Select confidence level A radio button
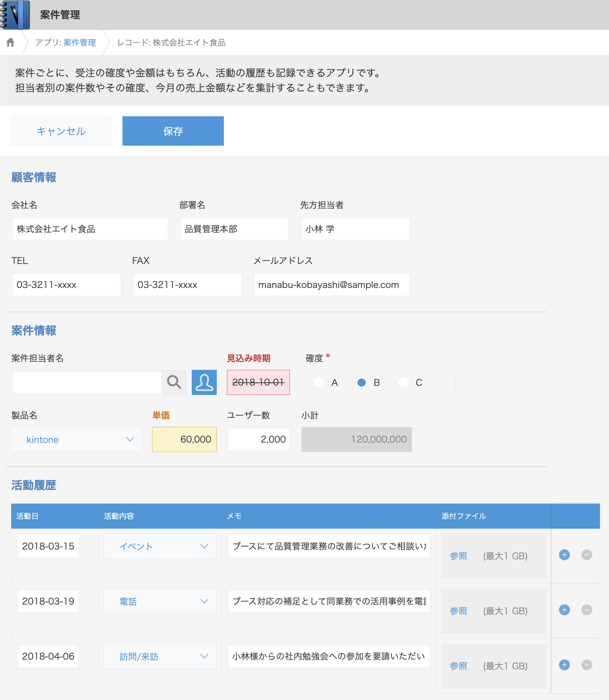 point(319,382)
